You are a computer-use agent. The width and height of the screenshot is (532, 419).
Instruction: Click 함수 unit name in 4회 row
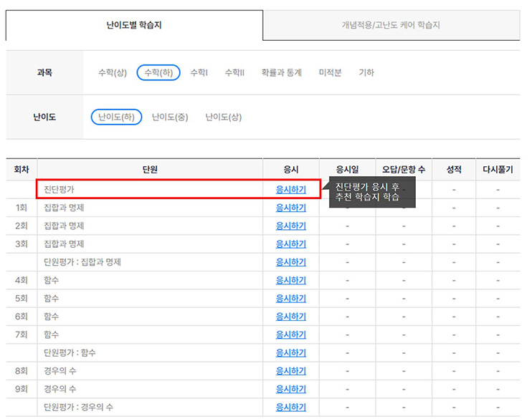click(51, 280)
